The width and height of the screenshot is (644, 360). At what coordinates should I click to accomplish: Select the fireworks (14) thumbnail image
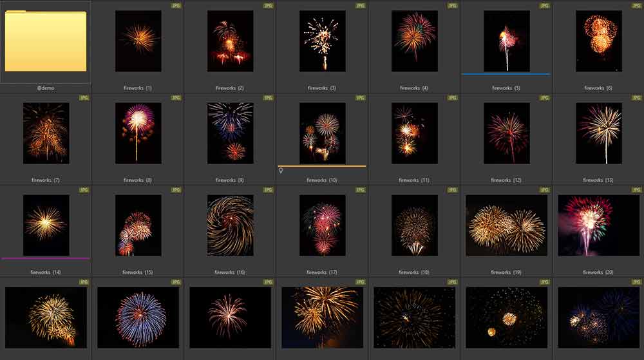coord(46,225)
